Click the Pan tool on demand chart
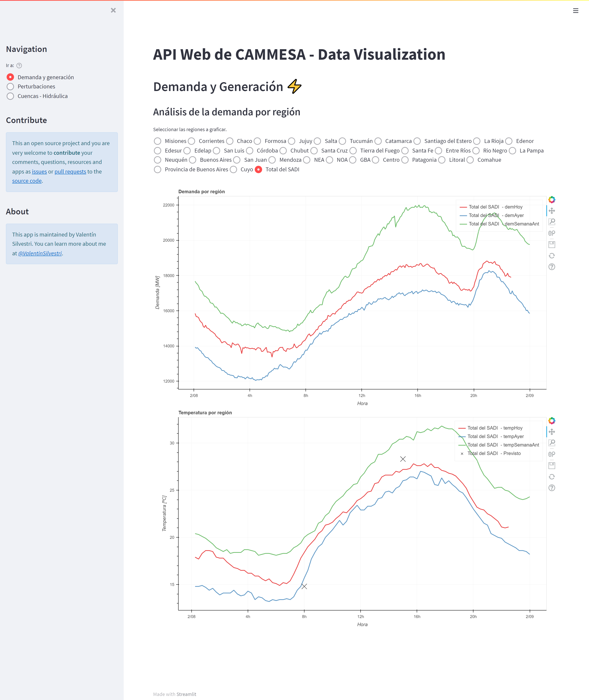The width and height of the screenshot is (589, 700). (x=552, y=211)
